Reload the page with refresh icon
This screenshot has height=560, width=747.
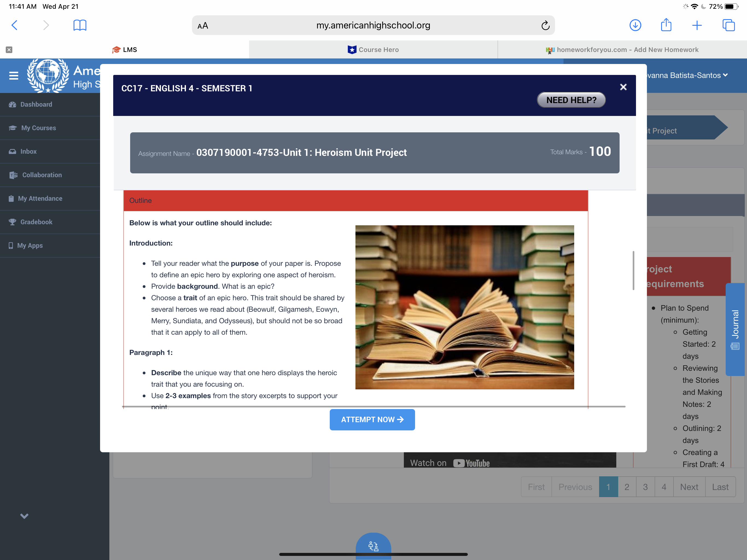click(545, 25)
